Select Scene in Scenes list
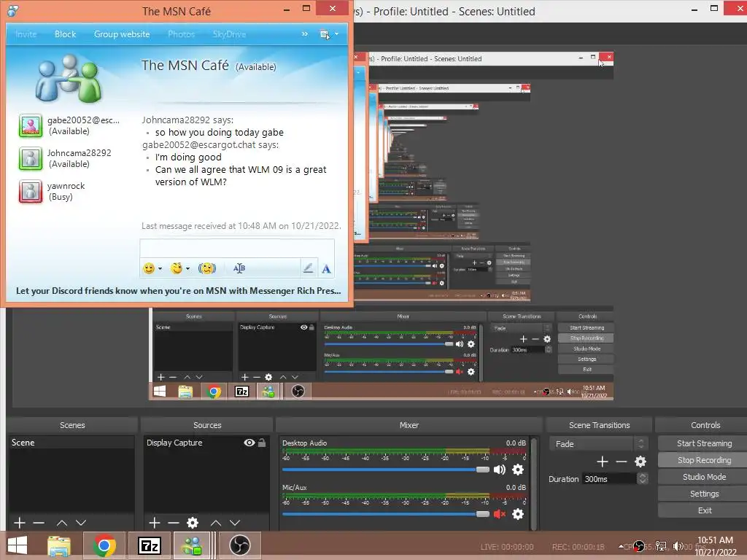The width and height of the screenshot is (747, 560). (71, 443)
